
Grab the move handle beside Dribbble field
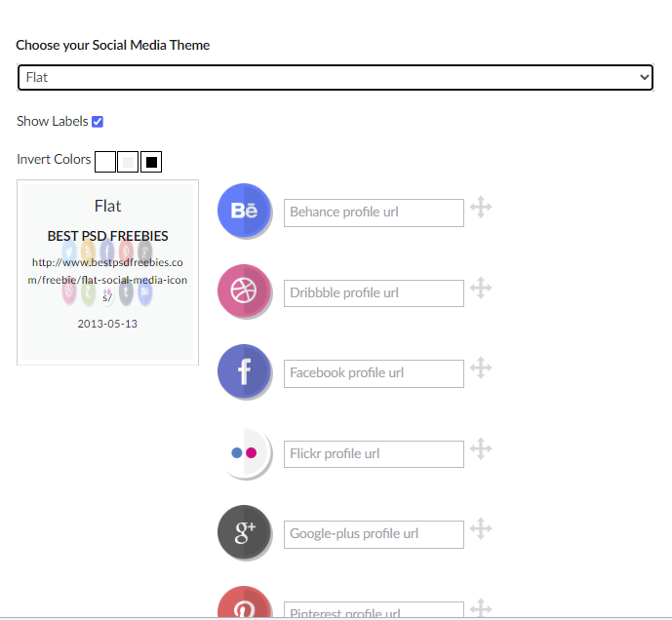(481, 288)
